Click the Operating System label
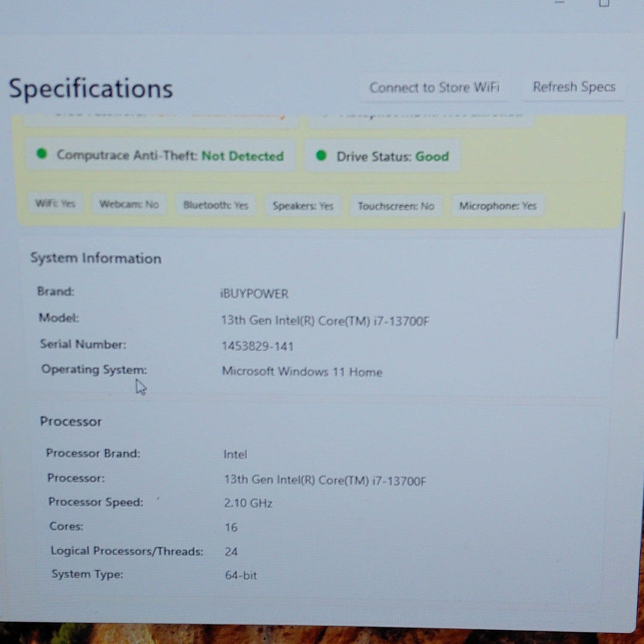 click(x=94, y=370)
